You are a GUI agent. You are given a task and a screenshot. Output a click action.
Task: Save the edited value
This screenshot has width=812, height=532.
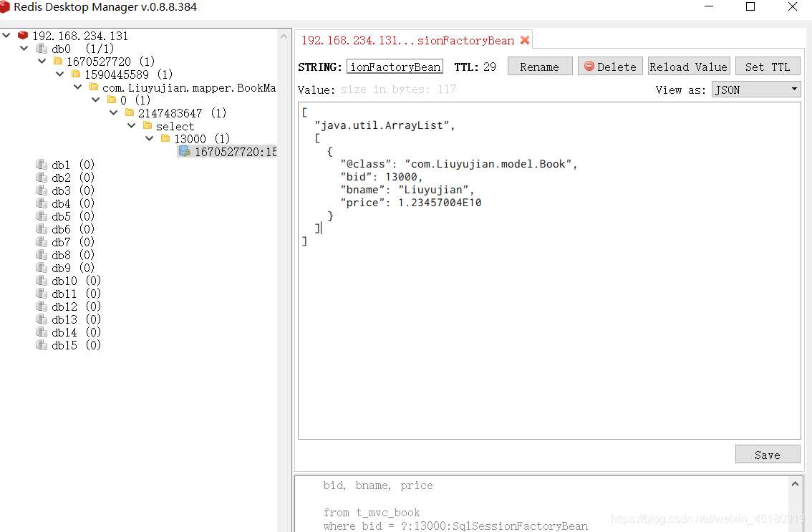point(768,454)
